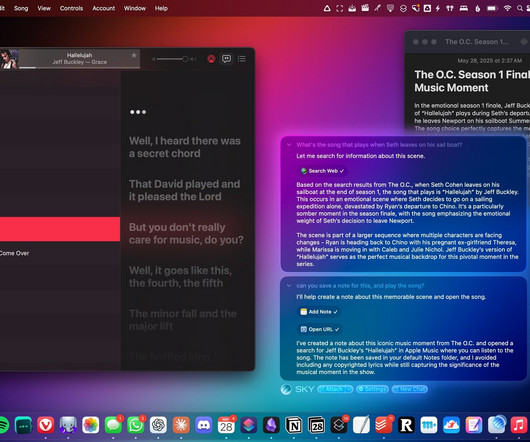Collapse the Seth sailboat question in Sky
The width and height of the screenshot is (530, 442).
coord(289,145)
